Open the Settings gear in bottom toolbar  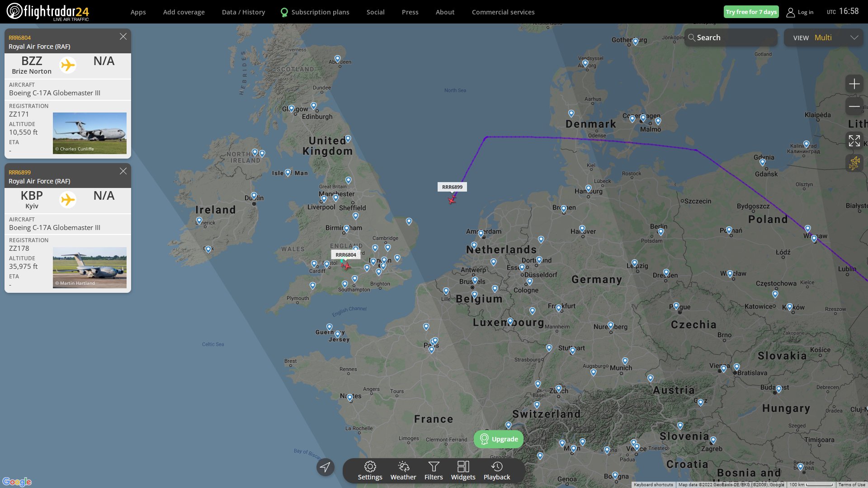click(370, 471)
